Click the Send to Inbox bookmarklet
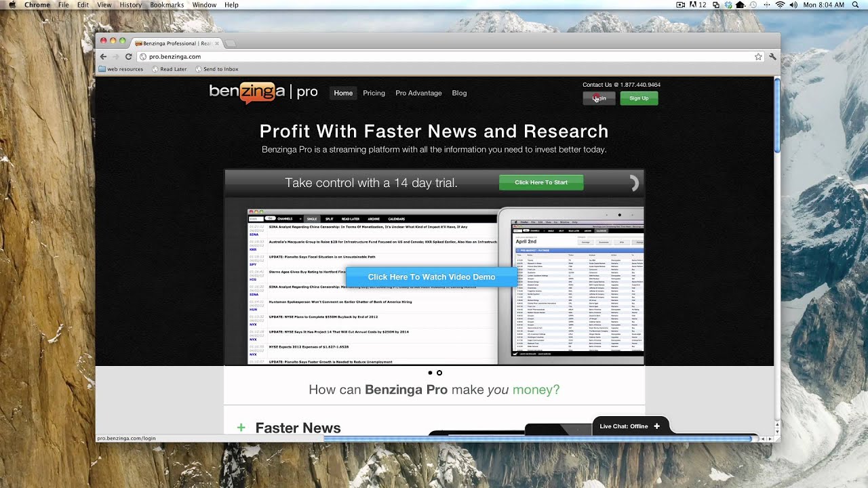This screenshot has width=868, height=488. [217, 69]
